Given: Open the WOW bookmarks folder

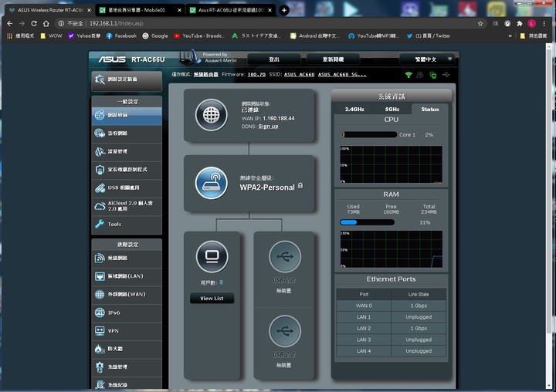Looking at the screenshot, I should point(52,35).
